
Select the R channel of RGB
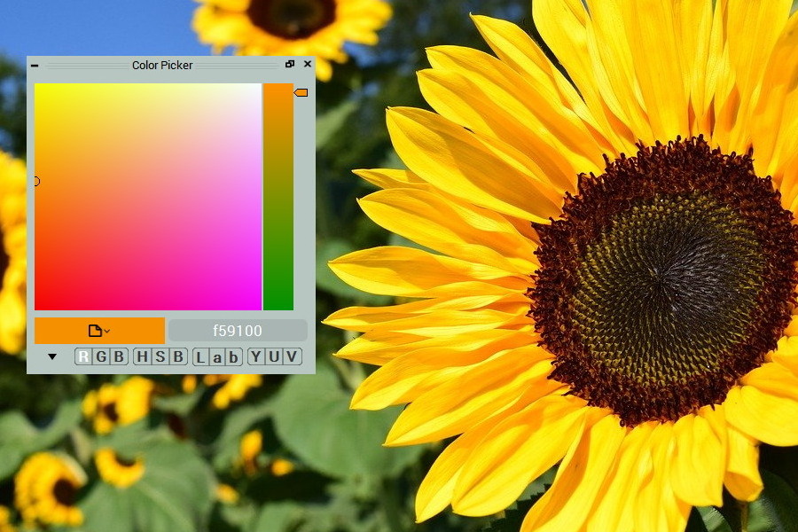83,356
